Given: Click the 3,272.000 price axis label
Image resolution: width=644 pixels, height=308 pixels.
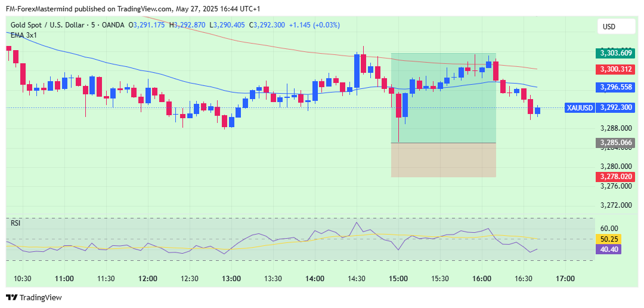Looking at the screenshot, I should (615, 205).
